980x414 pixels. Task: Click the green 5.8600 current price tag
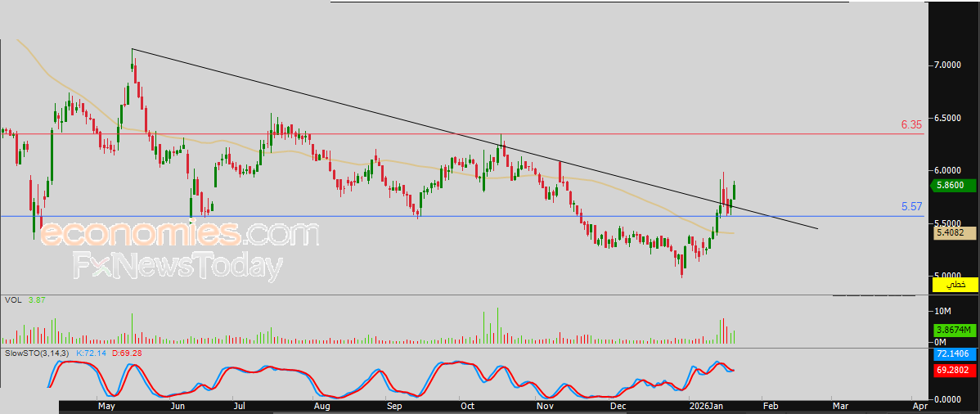952,186
